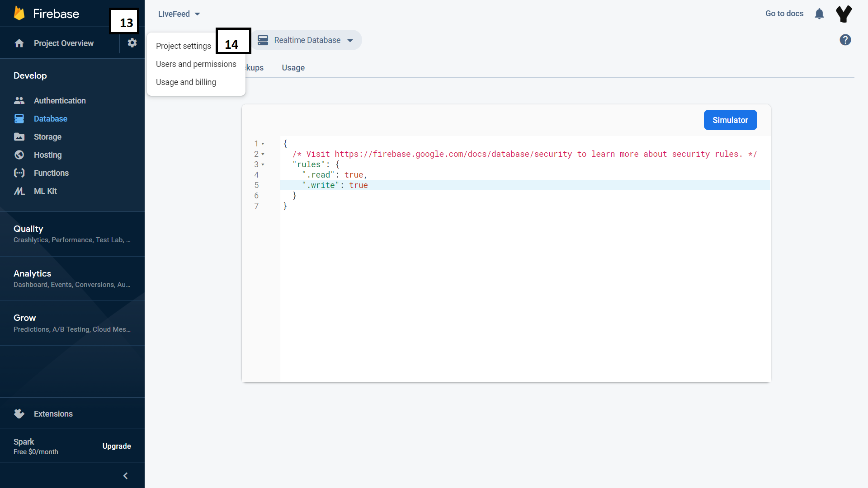This screenshot has width=868, height=488.
Task: Fold code at line 1 arrow
Action: point(263,144)
